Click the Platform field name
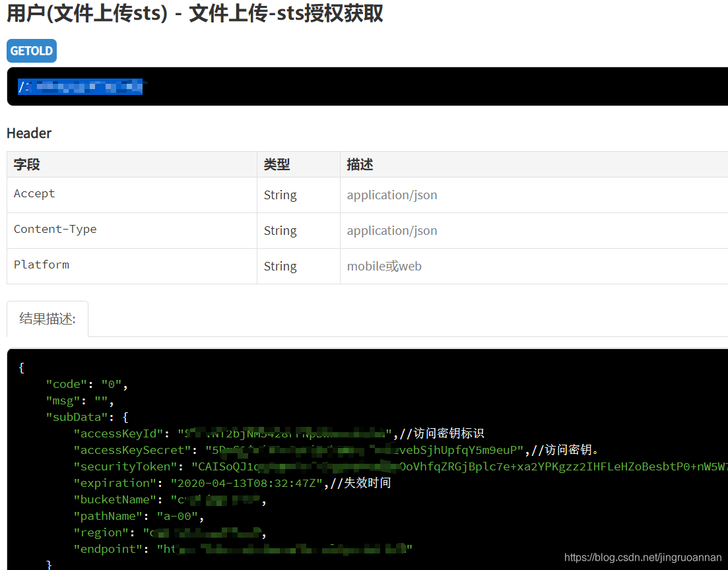 click(x=41, y=264)
